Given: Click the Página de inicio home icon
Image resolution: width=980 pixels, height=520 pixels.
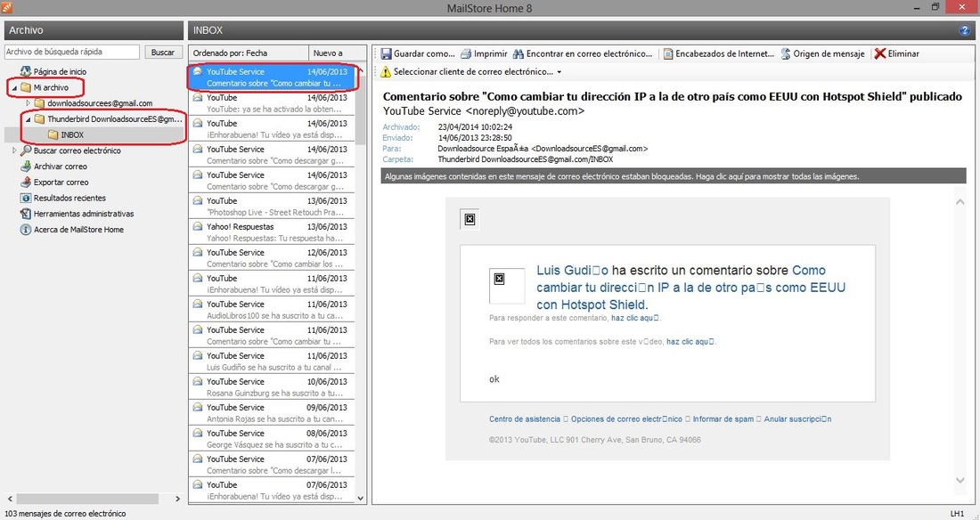Looking at the screenshot, I should tap(26, 71).
